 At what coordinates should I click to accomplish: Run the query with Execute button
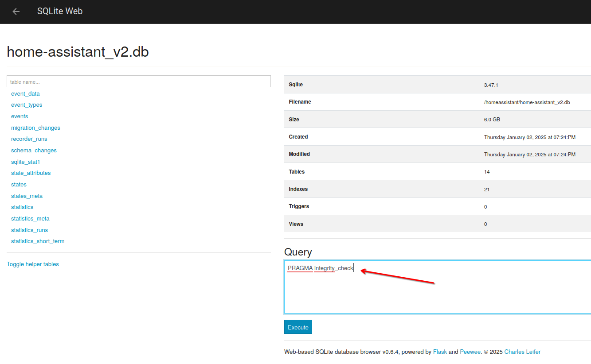click(x=298, y=327)
